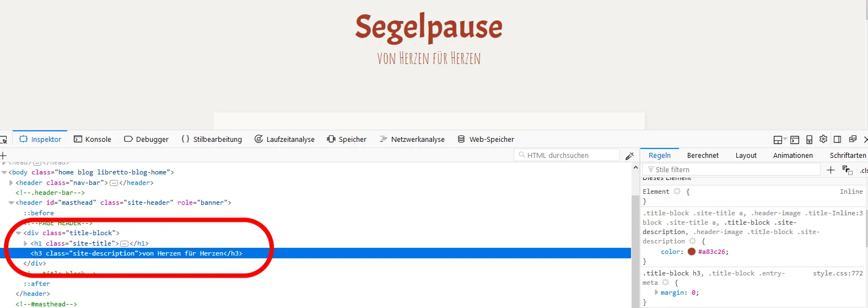This screenshot has height=308, width=868.
Task: Open the style.css:772 source link
Action: coord(838,273)
